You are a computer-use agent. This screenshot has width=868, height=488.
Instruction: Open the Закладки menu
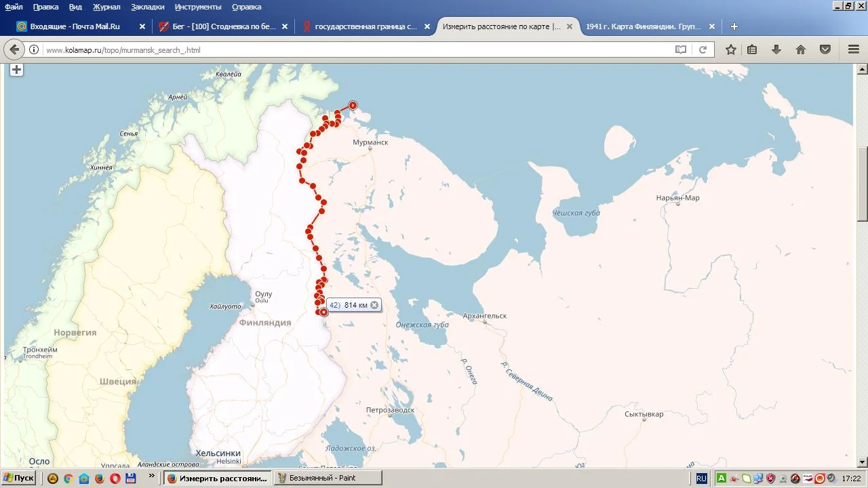click(147, 7)
